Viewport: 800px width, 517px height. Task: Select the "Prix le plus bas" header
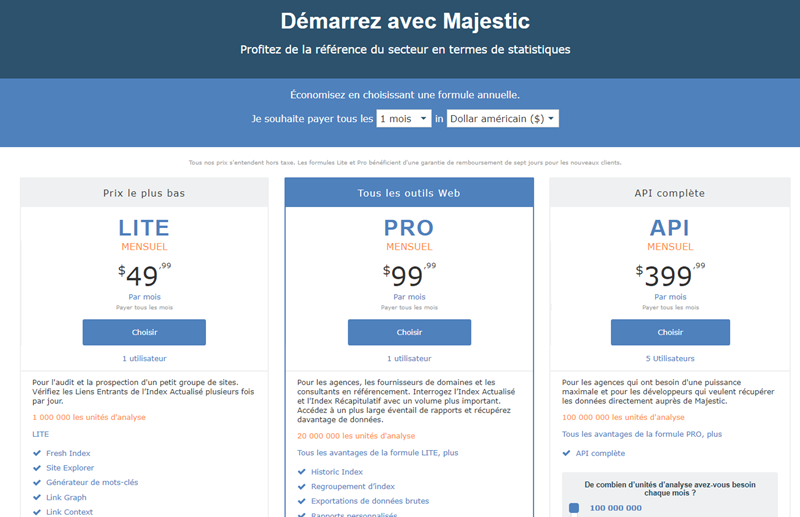pyautogui.click(x=144, y=193)
